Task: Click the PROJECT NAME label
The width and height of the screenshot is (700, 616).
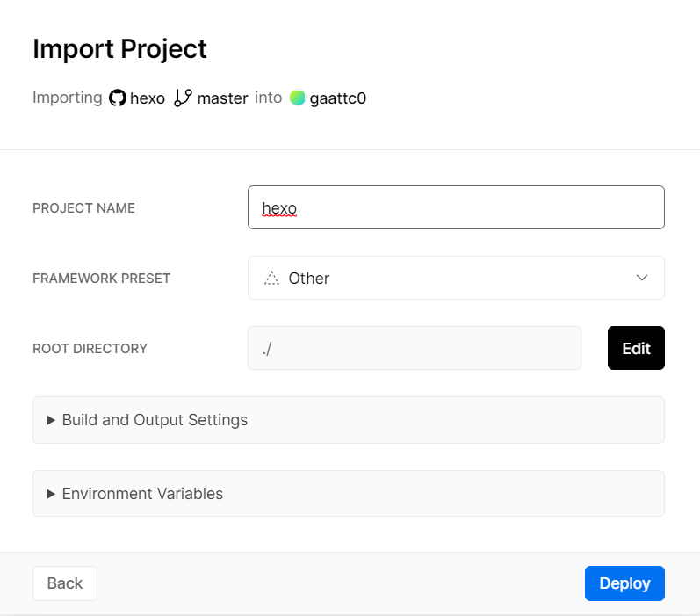Action: (x=83, y=208)
